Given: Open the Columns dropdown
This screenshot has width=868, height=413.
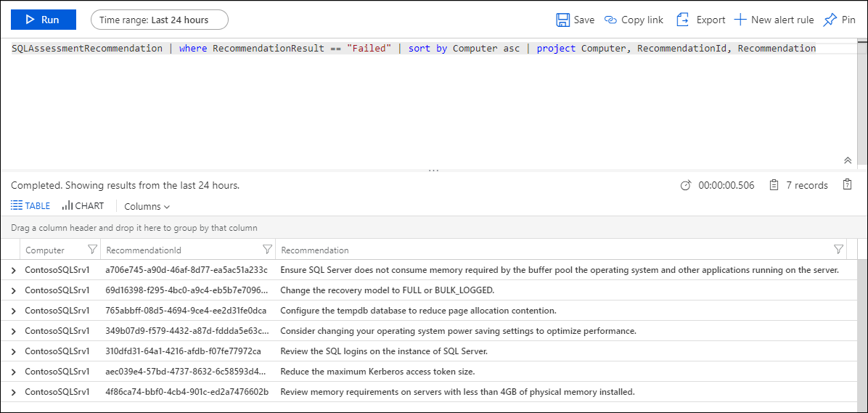Looking at the screenshot, I should point(147,206).
